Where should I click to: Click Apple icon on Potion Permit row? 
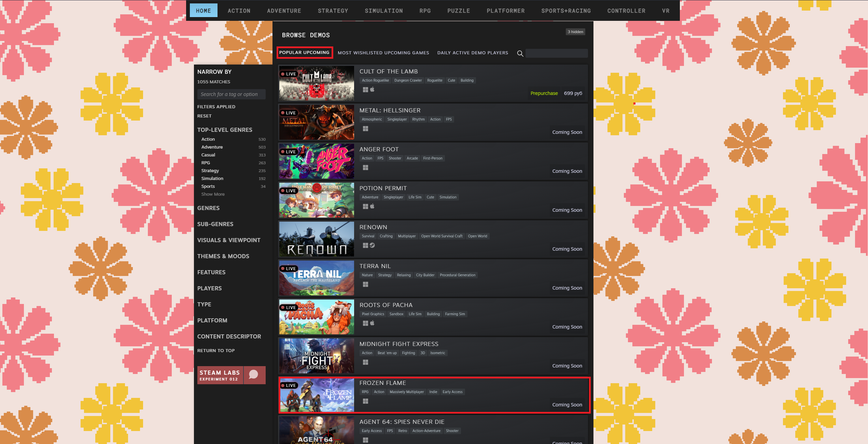pos(372,206)
